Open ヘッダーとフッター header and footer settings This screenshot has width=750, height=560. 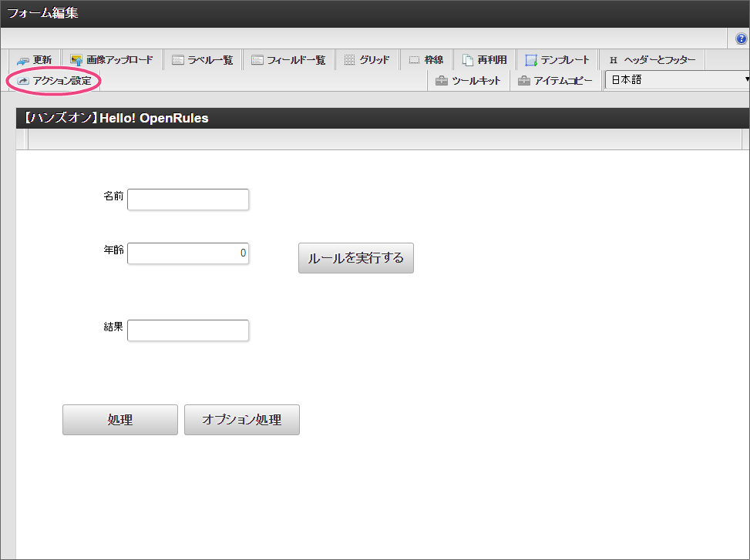[651, 60]
